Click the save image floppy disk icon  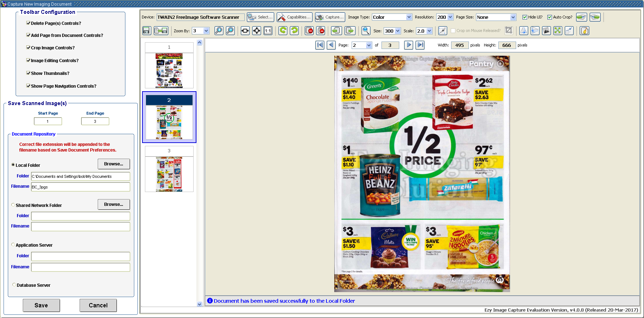146,31
